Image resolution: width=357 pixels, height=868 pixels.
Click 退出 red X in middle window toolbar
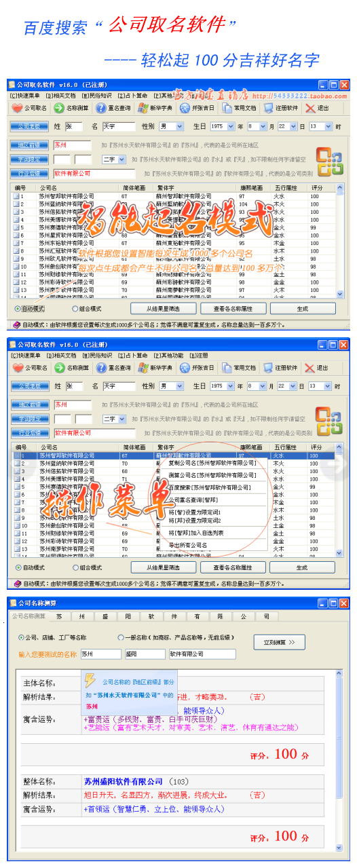point(310,368)
